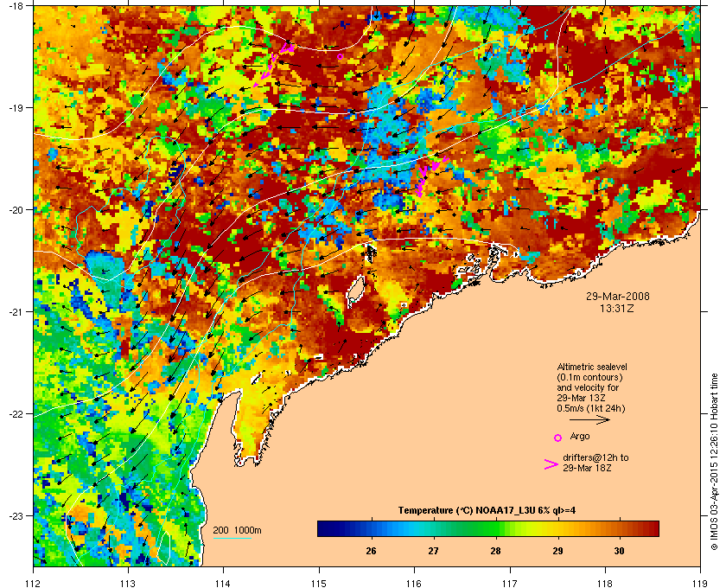Click the Argo legend label
The image size is (726, 588).
[580, 436]
